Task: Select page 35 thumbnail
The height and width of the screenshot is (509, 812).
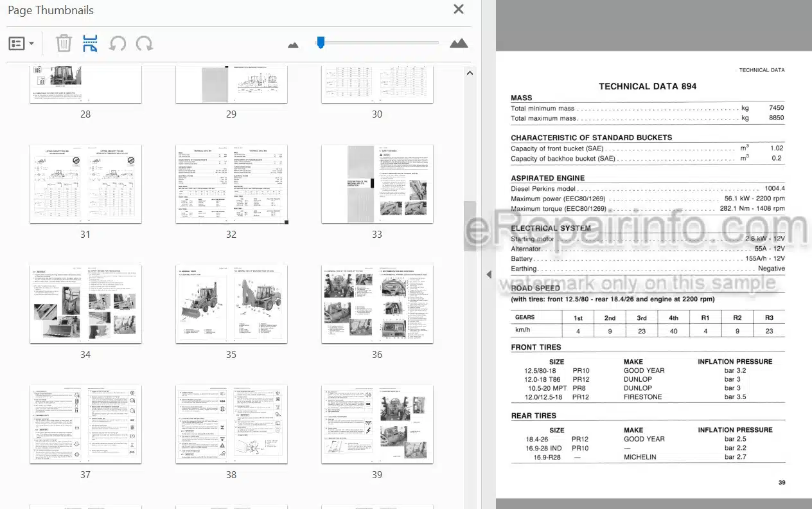Action: point(231,304)
